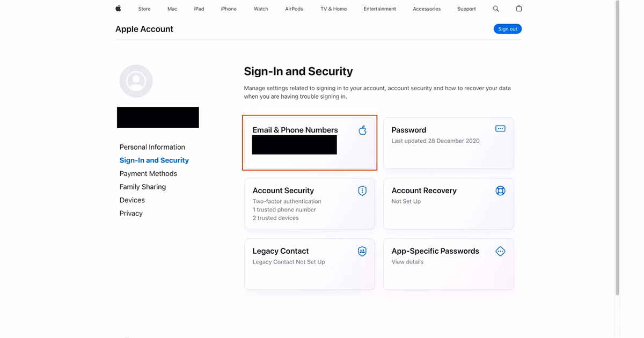
Task: Click the Apple icon in the Email & Phone Numbers card
Action: (x=362, y=130)
